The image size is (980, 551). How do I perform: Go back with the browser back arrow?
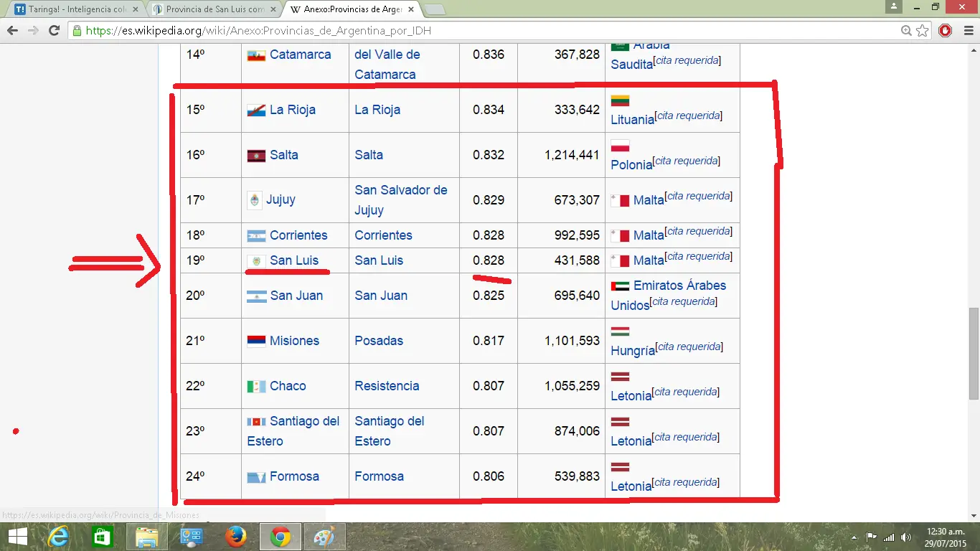click(12, 31)
